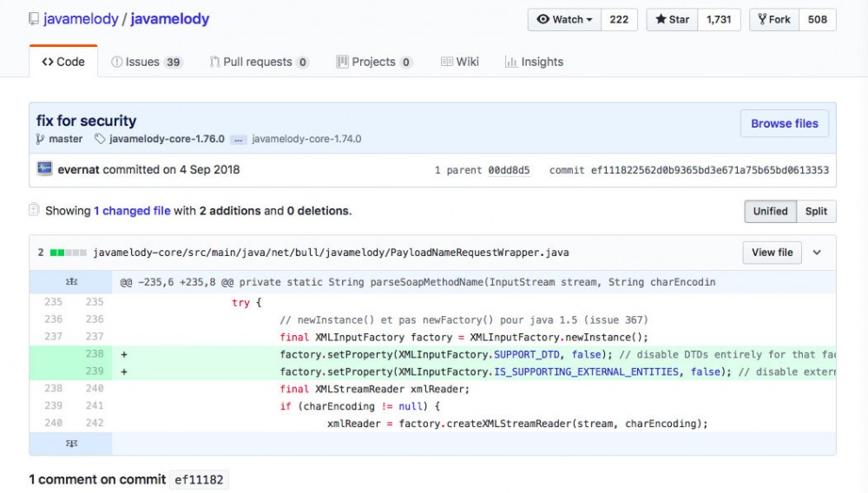
Task: View the 222 watchers count
Action: pos(619,19)
